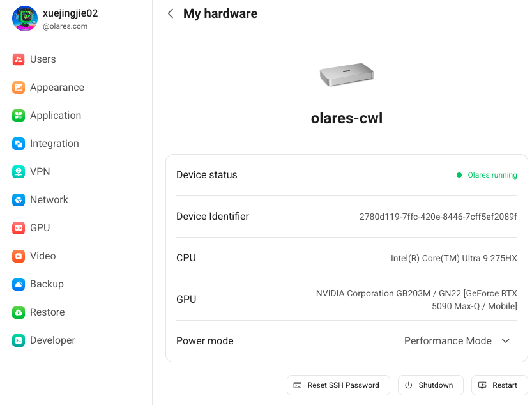Viewport: 532px width, 405px height.
Task: Select Performance Mode combo box text
Action: [x=448, y=341]
